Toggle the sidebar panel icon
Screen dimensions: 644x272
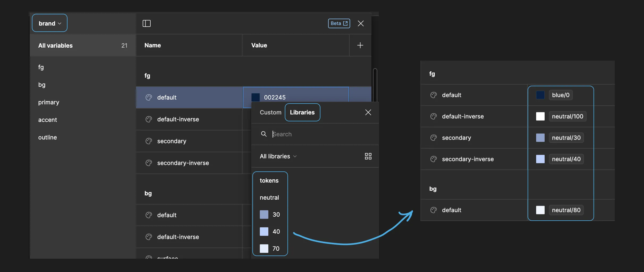click(x=146, y=23)
